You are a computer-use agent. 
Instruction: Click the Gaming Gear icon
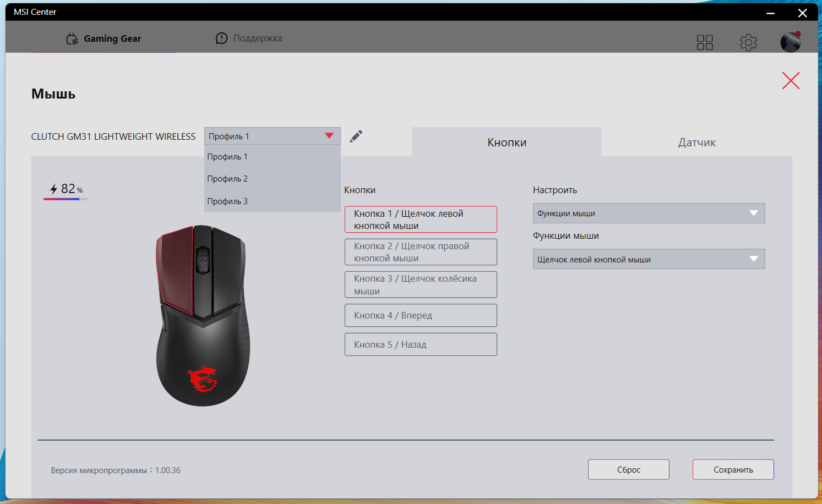point(72,39)
